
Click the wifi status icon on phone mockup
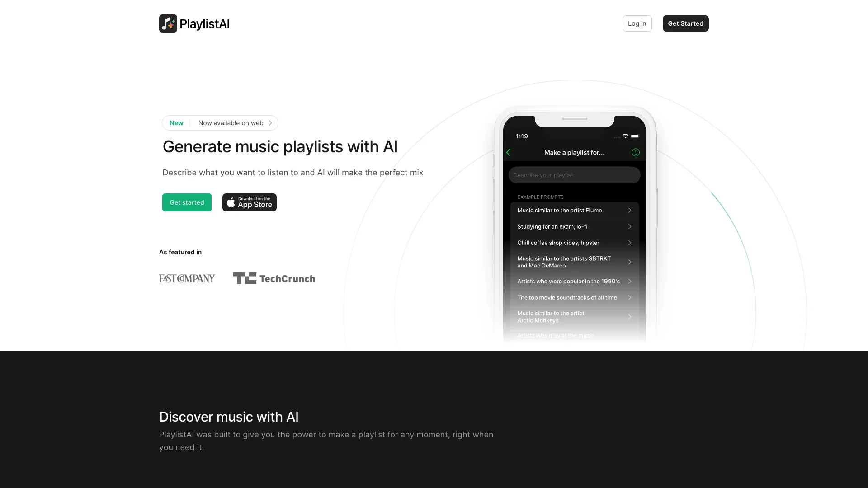click(625, 136)
